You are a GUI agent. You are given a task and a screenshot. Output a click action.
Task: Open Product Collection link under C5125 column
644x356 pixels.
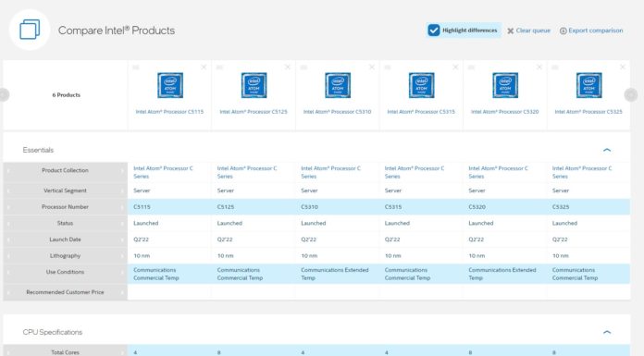pyautogui.click(x=247, y=172)
